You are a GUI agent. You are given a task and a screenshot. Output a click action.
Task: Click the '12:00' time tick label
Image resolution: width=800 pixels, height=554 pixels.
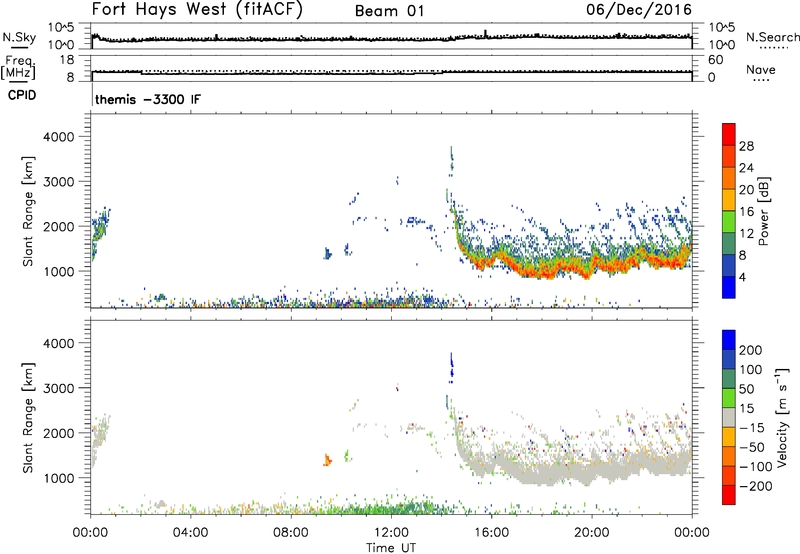click(391, 533)
